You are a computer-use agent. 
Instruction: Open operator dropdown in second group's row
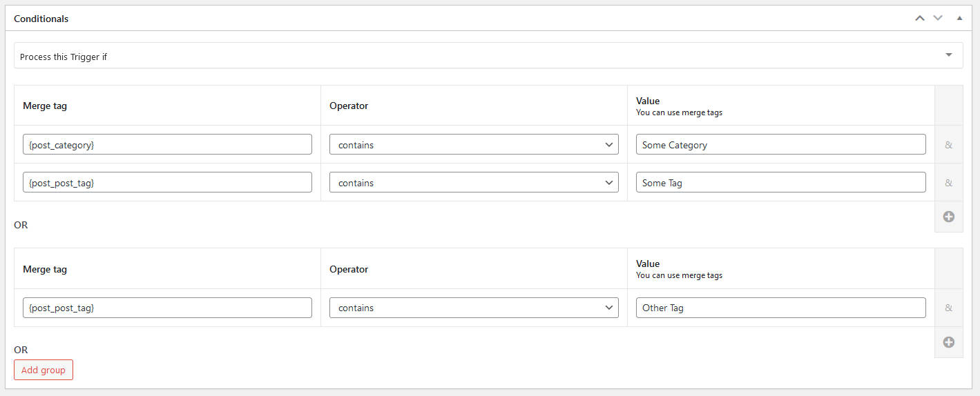coord(474,308)
